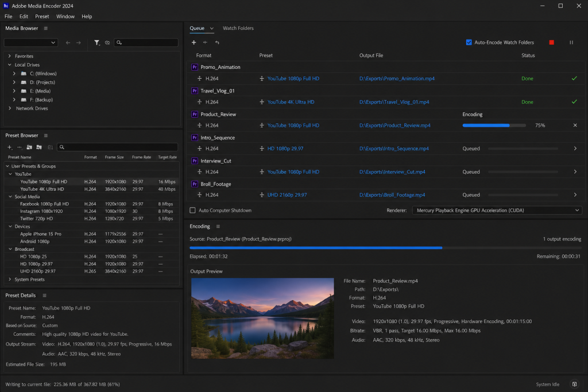Viewport: 588px width, 392px height.
Task: Click the Duplicate/undo arrow icon in Queue toolbar
Action: (217, 42)
